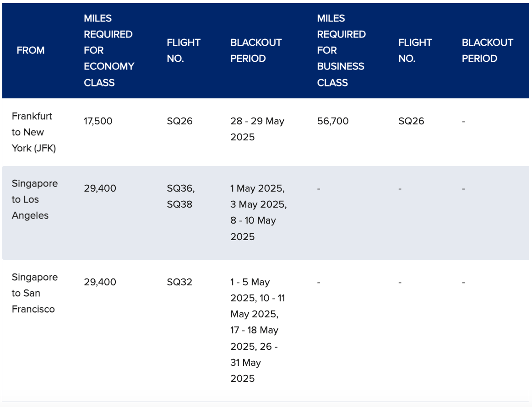Select the SQ36, SQ38 flight number cell
The width and height of the screenshot is (532, 407).
click(181, 196)
